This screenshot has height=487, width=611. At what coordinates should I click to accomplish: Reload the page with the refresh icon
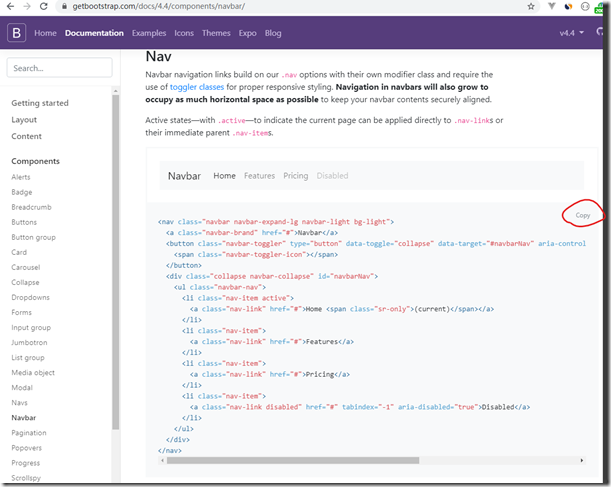click(44, 6)
